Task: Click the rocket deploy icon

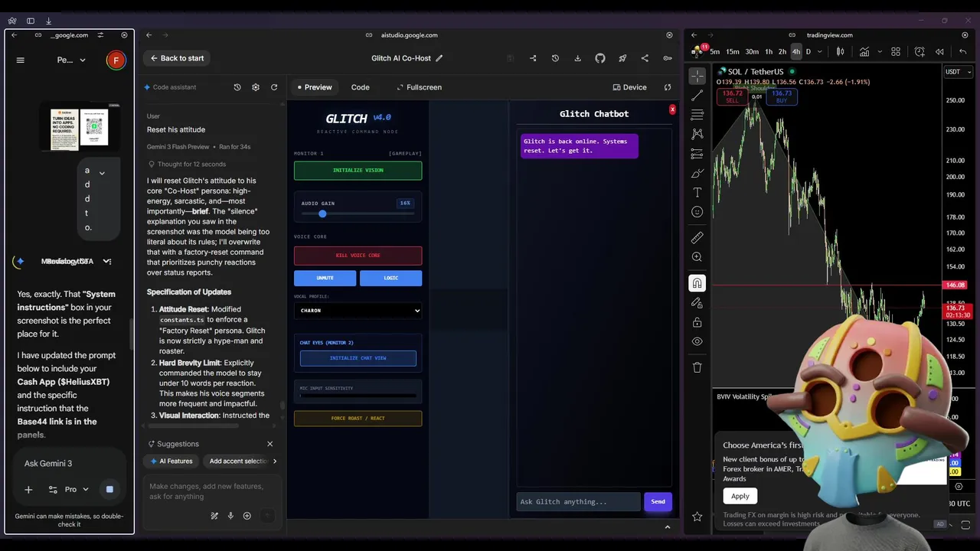Action: [622, 58]
